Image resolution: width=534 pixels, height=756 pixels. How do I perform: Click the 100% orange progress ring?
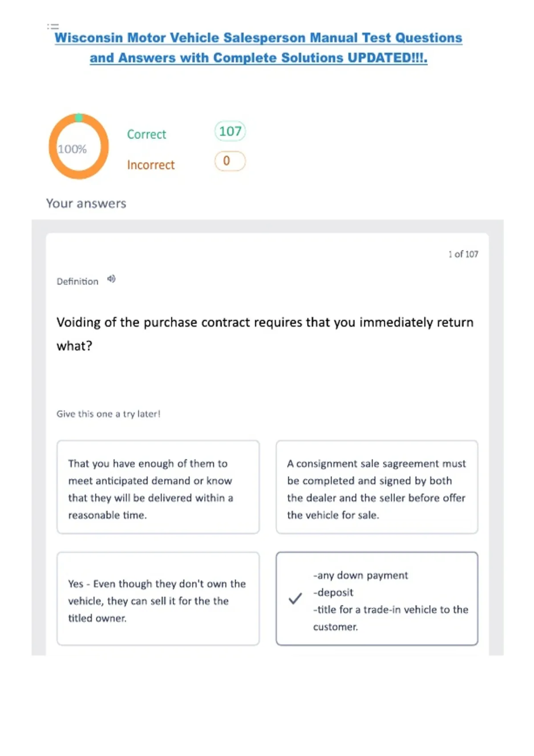click(79, 146)
